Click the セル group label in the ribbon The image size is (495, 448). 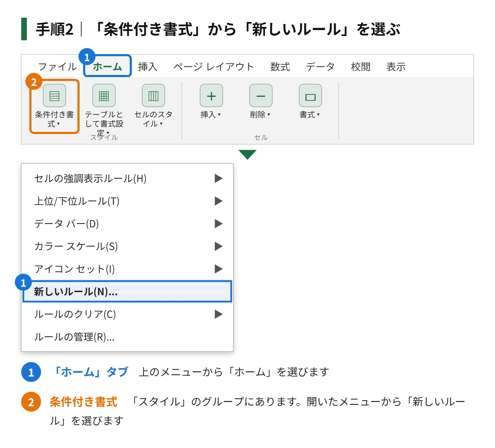[x=261, y=138]
